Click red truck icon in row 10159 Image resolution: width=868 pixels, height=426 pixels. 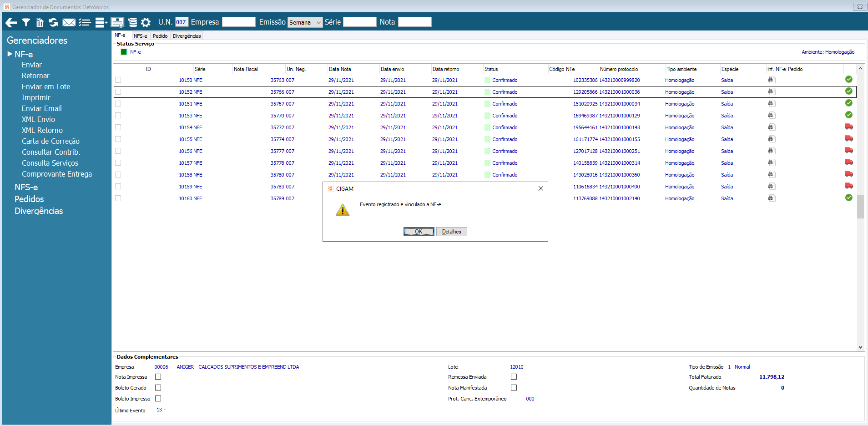(849, 186)
